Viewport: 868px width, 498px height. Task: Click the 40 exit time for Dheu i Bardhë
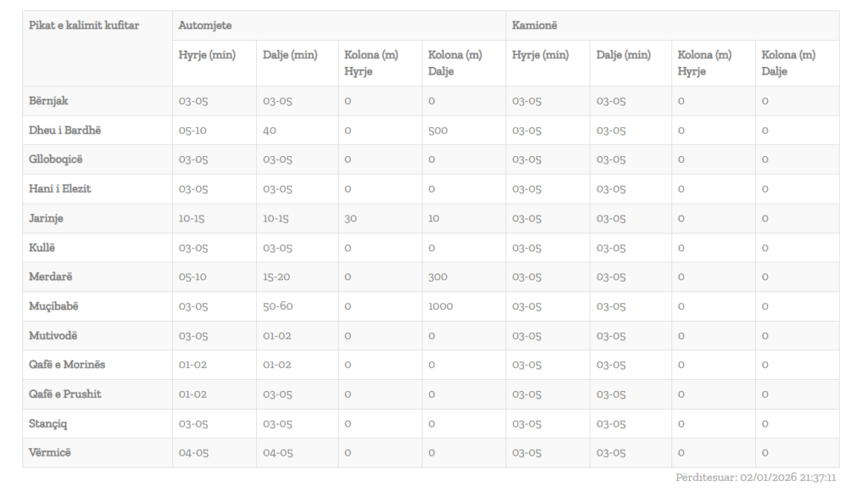click(x=271, y=131)
